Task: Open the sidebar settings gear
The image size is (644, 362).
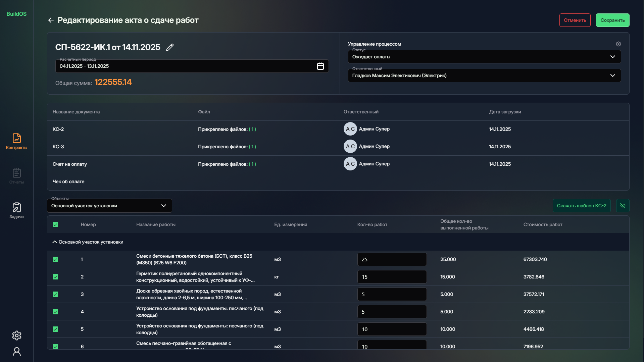Action: (16, 335)
